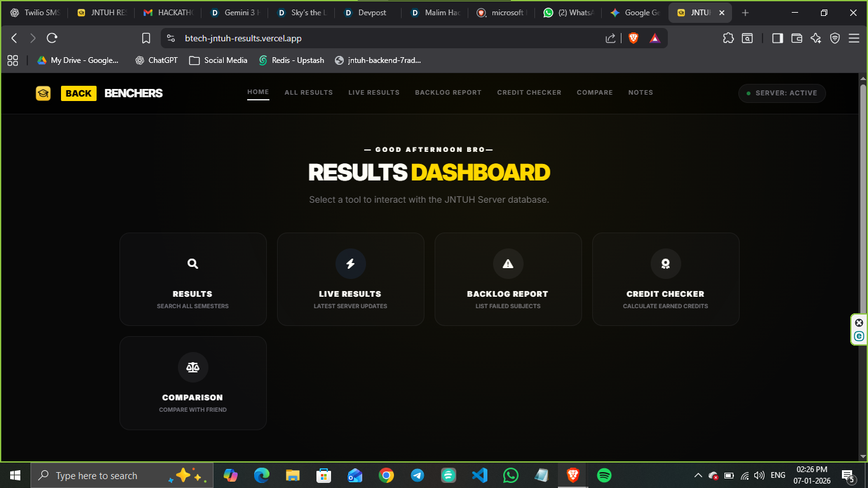The height and width of the screenshot is (488, 868).
Task: Open Telegram from the taskbar
Action: 417,475
